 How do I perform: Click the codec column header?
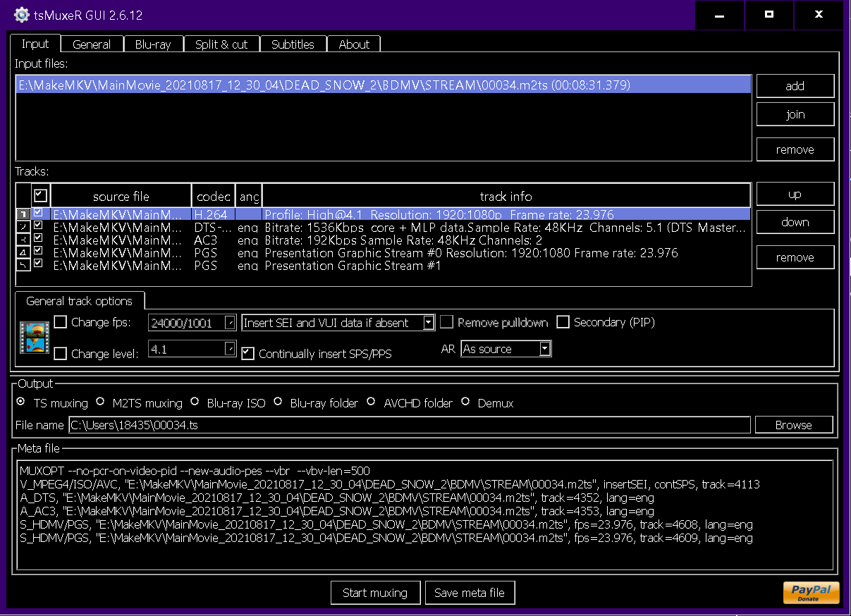pyautogui.click(x=213, y=196)
